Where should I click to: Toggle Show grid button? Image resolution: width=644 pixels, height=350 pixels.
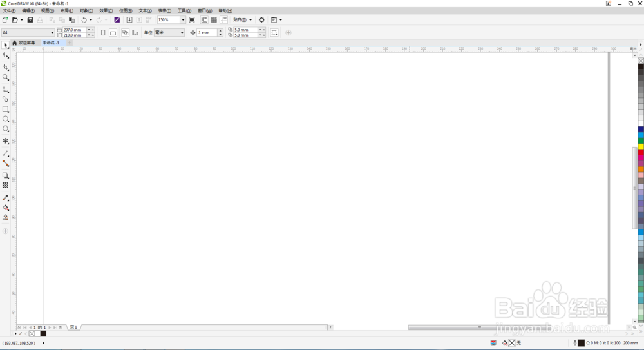pos(214,20)
